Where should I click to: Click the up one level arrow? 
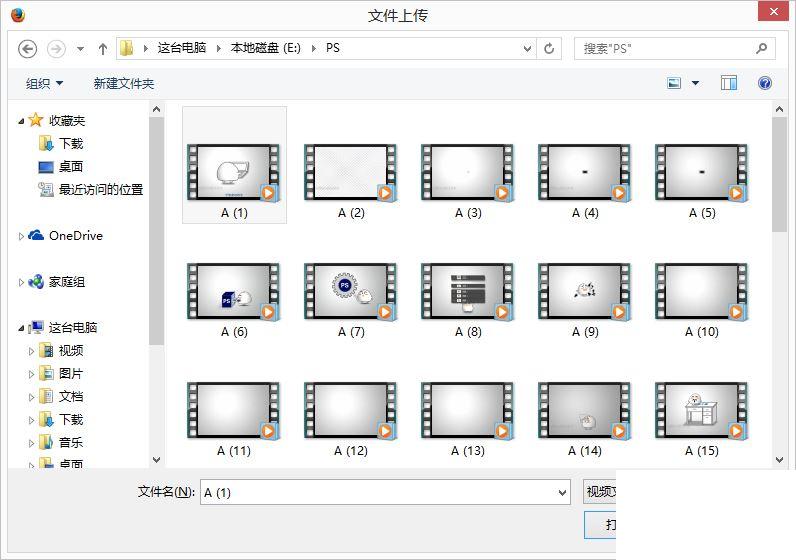(x=103, y=48)
